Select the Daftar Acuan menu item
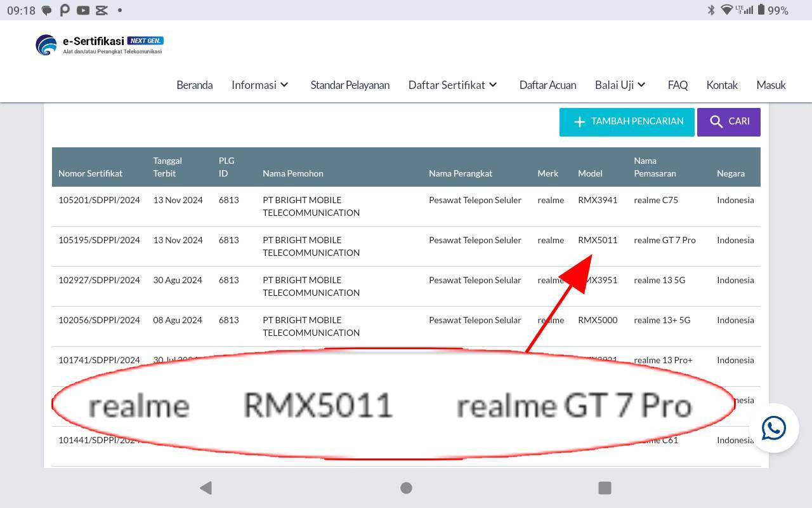This screenshot has height=508, width=812. coord(547,84)
